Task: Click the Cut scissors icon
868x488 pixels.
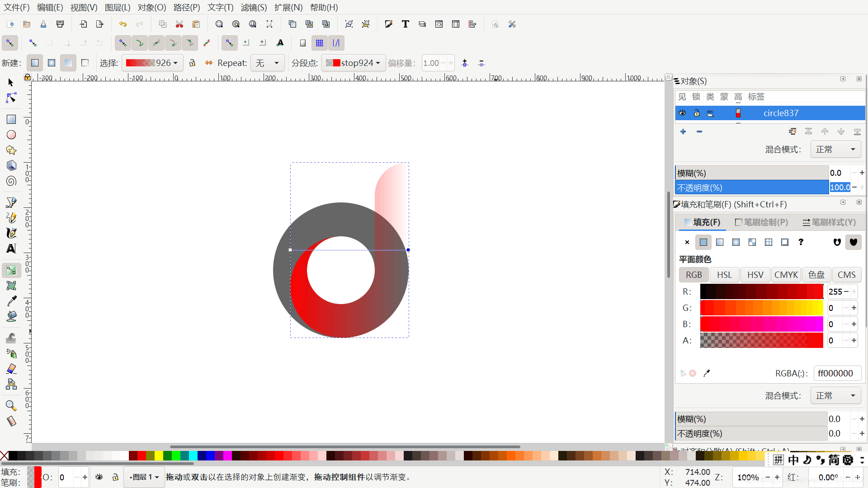Action: coord(179,24)
